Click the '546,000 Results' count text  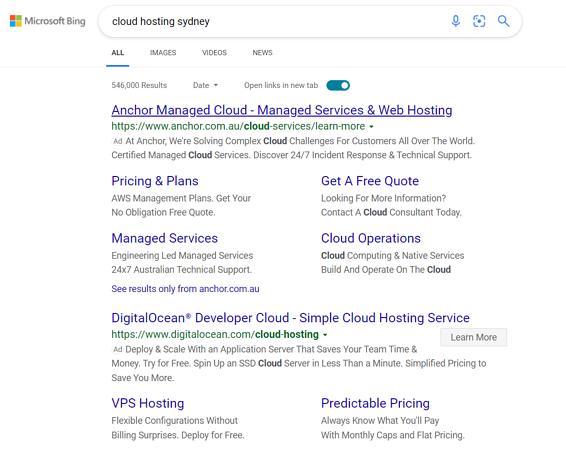point(139,85)
